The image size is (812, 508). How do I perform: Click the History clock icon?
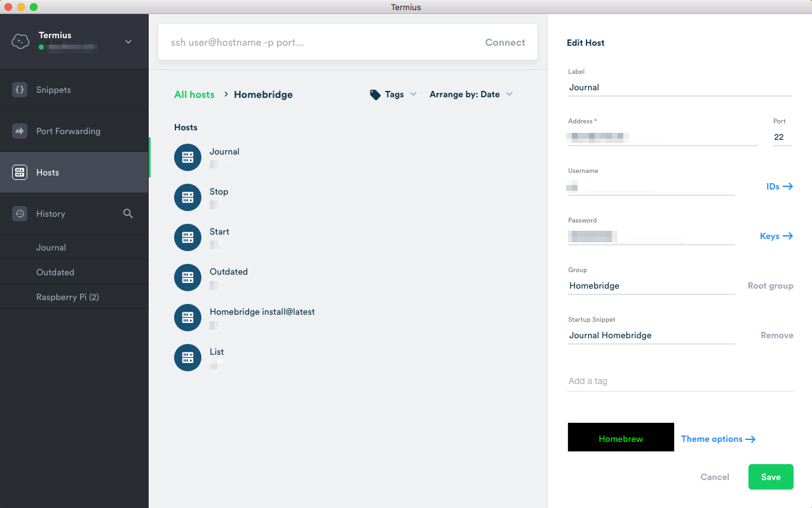coord(20,214)
